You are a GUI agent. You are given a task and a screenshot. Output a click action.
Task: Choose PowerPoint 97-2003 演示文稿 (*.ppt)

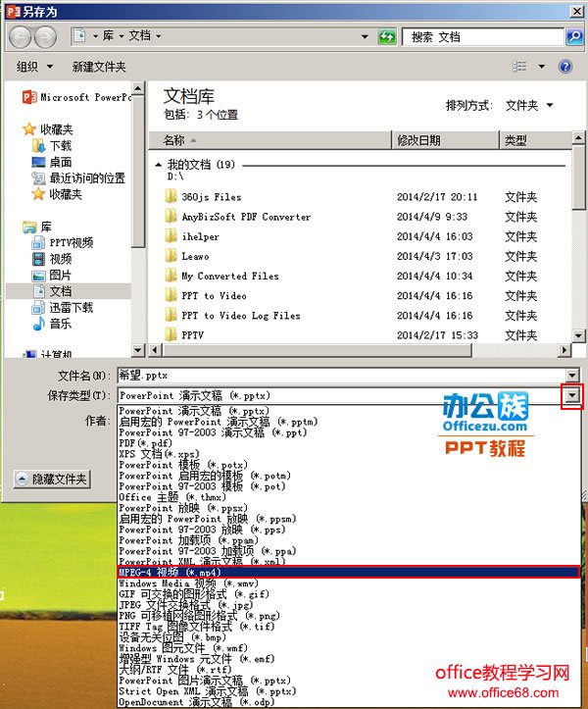pyautogui.click(x=349, y=432)
